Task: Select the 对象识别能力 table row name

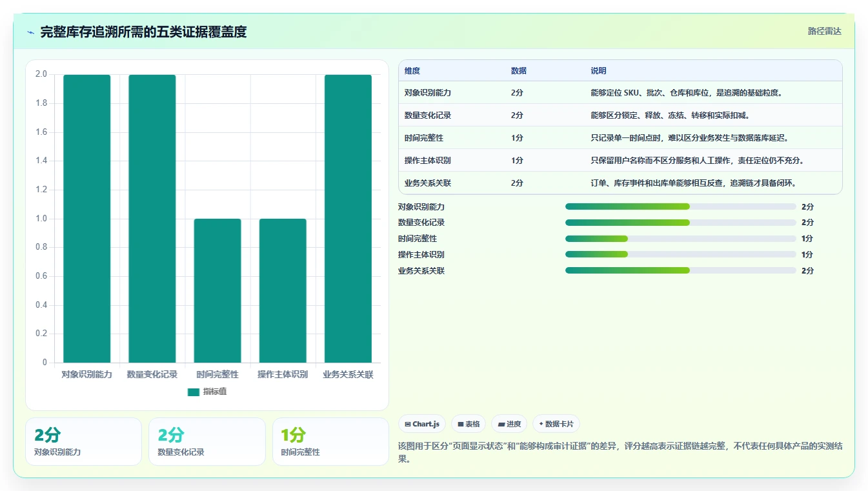Action: point(428,93)
